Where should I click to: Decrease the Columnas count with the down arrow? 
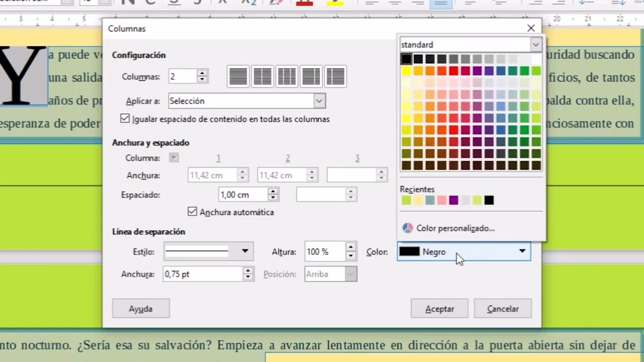click(x=202, y=79)
